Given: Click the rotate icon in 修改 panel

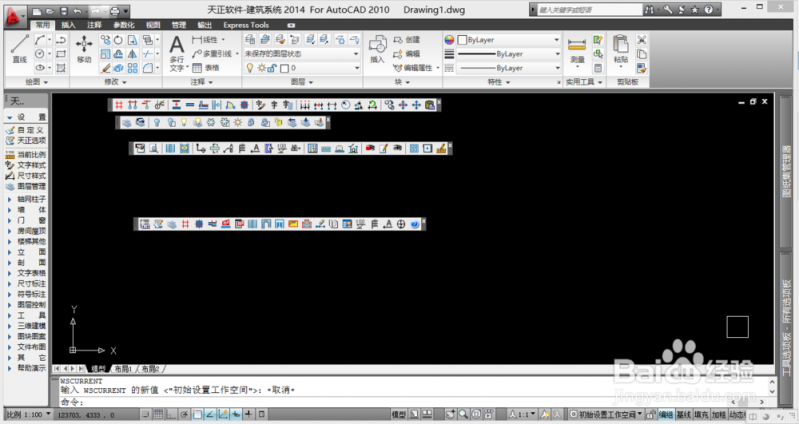Looking at the screenshot, I should point(118,40).
